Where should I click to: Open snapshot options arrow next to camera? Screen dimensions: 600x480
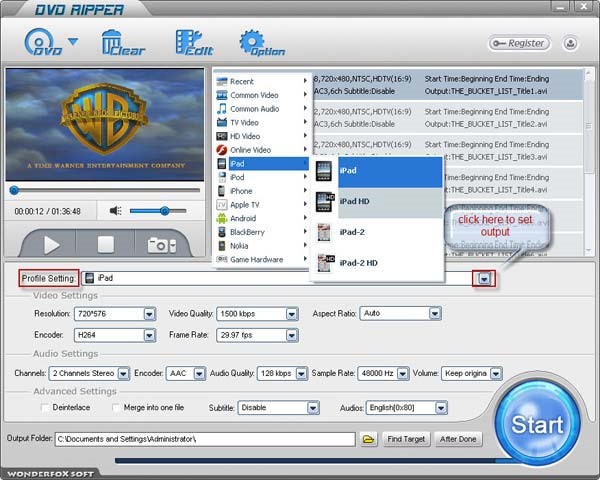173,246
